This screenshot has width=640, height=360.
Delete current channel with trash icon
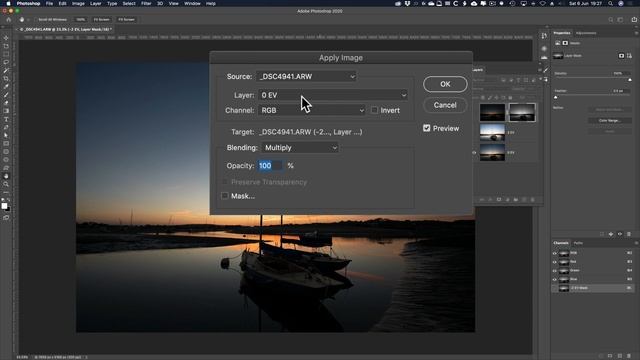click(629, 356)
